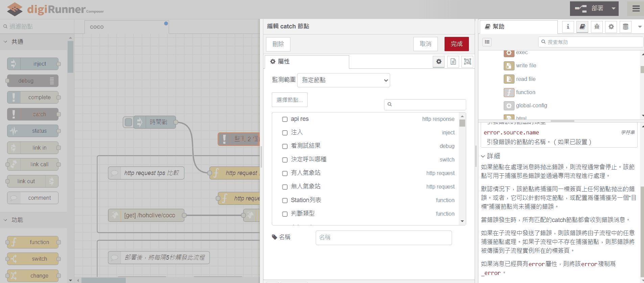Open read file help topic

point(526,79)
